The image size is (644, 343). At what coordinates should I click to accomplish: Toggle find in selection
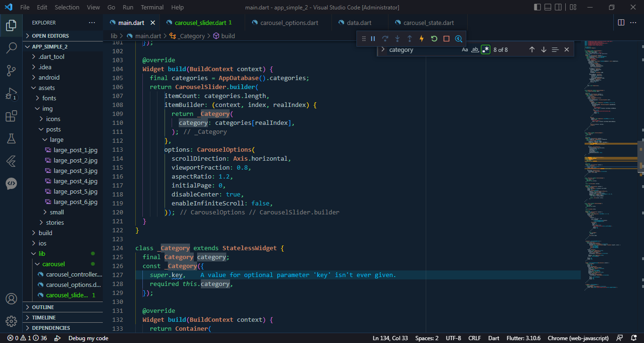click(x=555, y=49)
